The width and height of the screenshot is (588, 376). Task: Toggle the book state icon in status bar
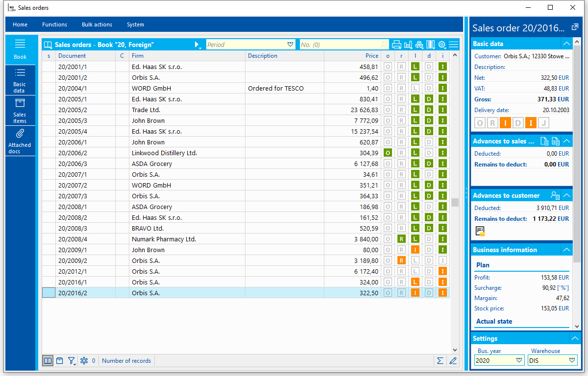tap(48, 361)
